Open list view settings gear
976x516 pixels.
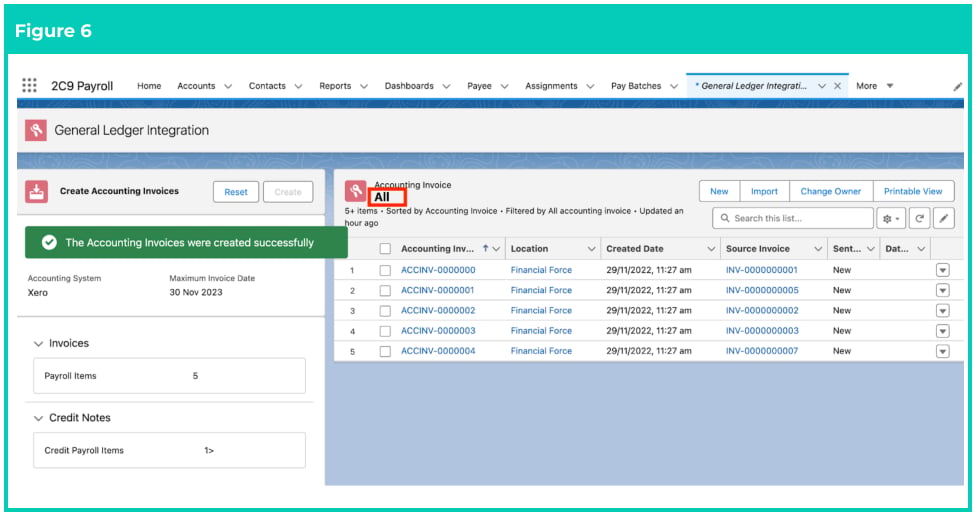(x=891, y=218)
